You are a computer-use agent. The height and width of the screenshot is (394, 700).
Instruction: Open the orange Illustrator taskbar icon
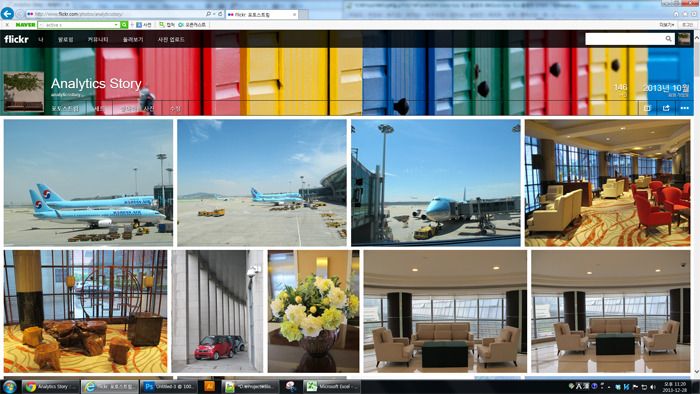coord(209,386)
